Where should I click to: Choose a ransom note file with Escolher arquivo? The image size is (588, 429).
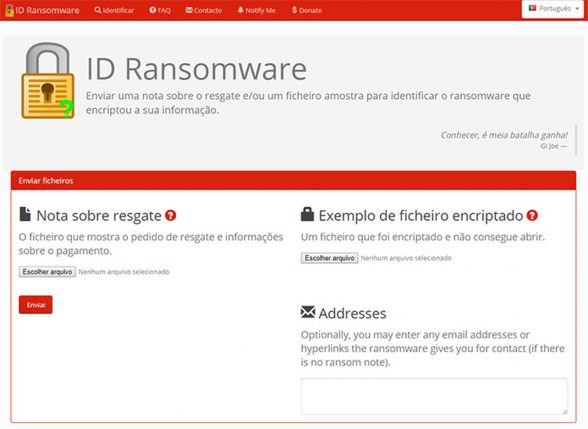point(47,272)
